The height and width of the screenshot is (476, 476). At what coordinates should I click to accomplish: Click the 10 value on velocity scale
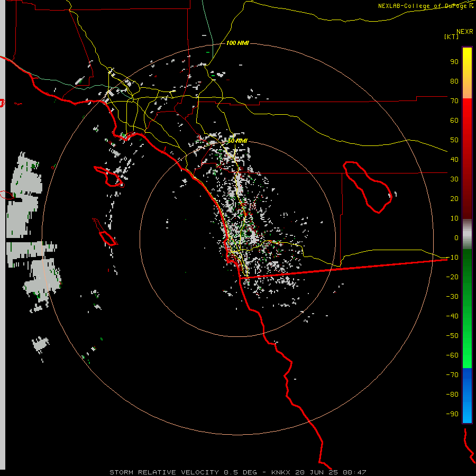454,218
